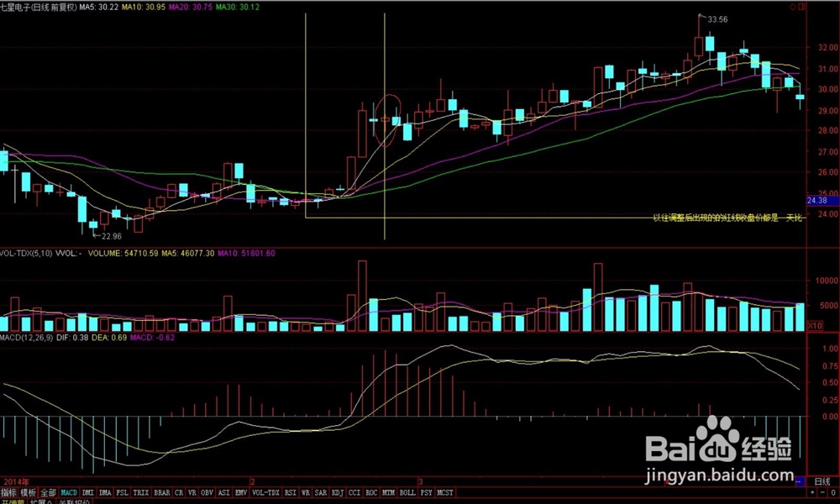The height and width of the screenshot is (504, 840).
Task: Click the MA10: 30.95 label
Action: 144,7
